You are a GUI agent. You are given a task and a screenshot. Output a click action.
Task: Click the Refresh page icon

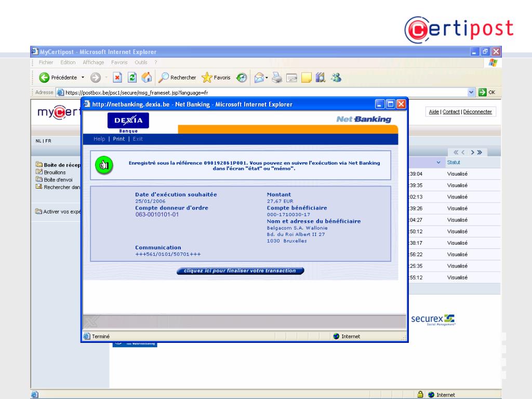(132, 78)
